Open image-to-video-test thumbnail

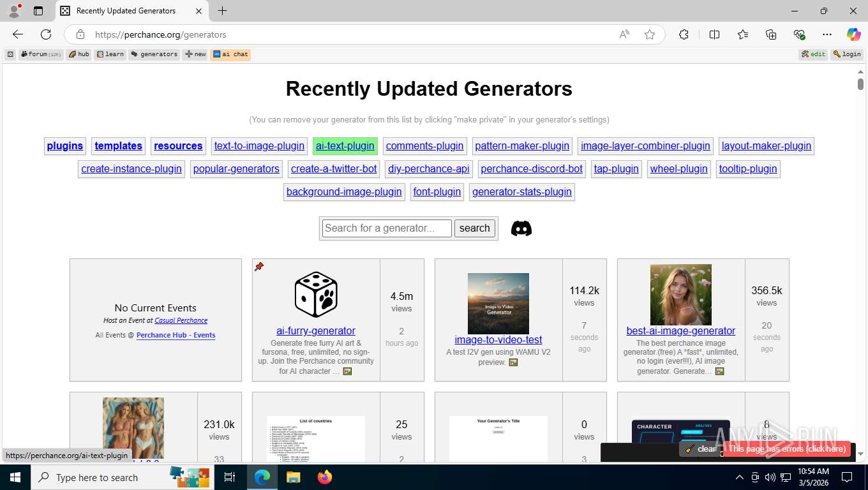498,304
